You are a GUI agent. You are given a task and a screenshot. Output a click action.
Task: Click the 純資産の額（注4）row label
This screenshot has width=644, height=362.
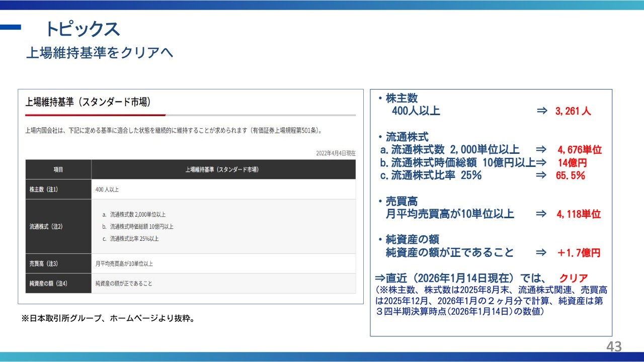[48, 284]
